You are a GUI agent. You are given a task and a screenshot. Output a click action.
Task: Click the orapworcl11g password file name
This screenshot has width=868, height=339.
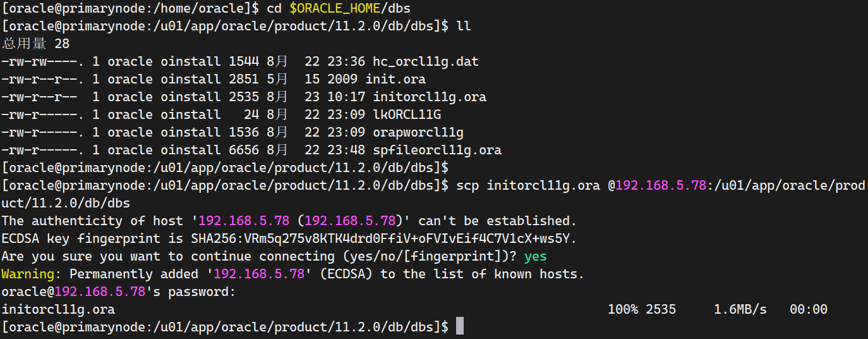[x=418, y=132]
